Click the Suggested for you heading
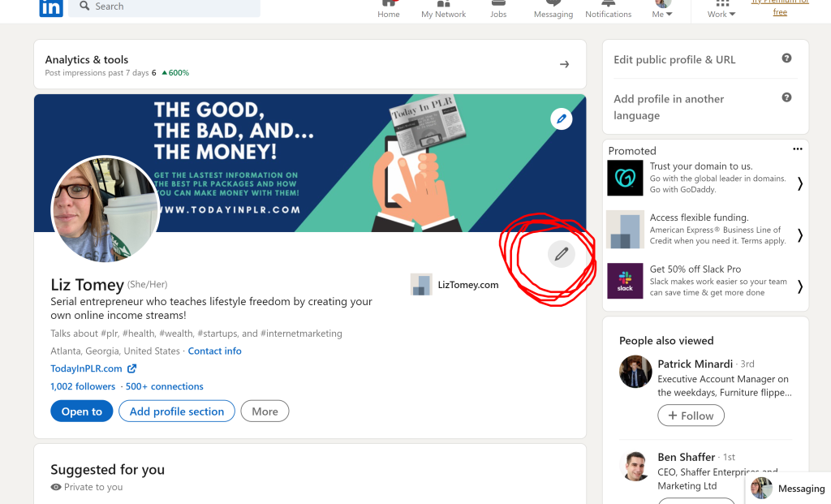This screenshot has width=831, height=504. 108,470
